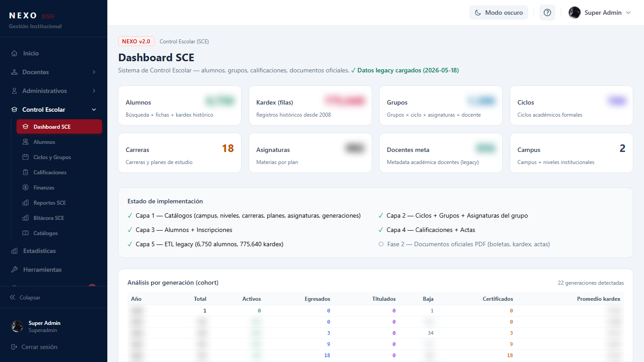644x362 pixels.
Task: Click 'Capa 4 — Calificaciones + Actas' line
Action: 427,230
